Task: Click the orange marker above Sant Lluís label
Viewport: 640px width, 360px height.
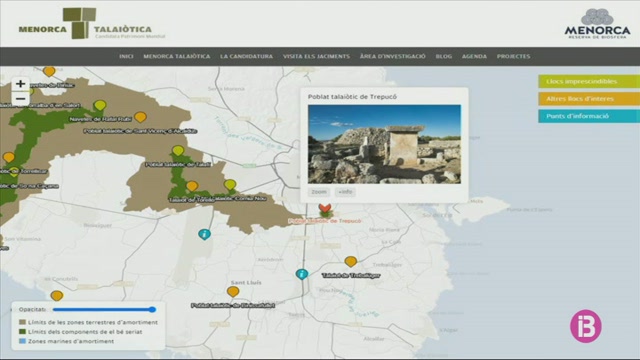Action: click(233, 291)
